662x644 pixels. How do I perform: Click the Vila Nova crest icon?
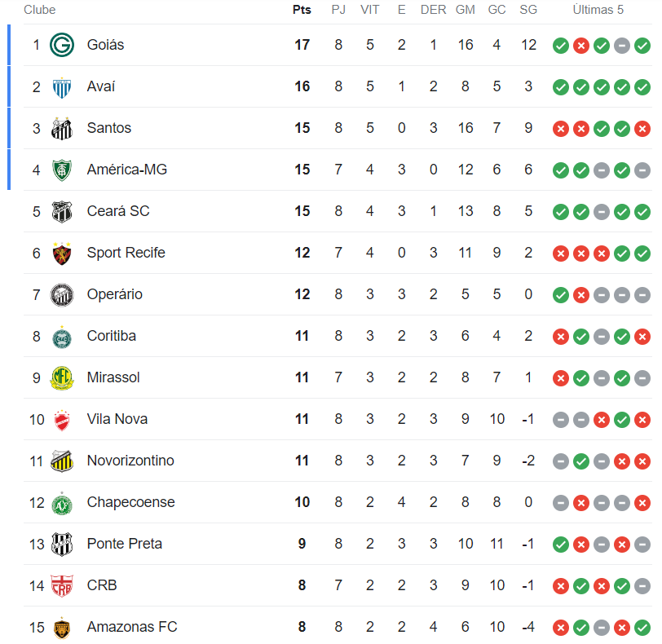click(62, 419)
